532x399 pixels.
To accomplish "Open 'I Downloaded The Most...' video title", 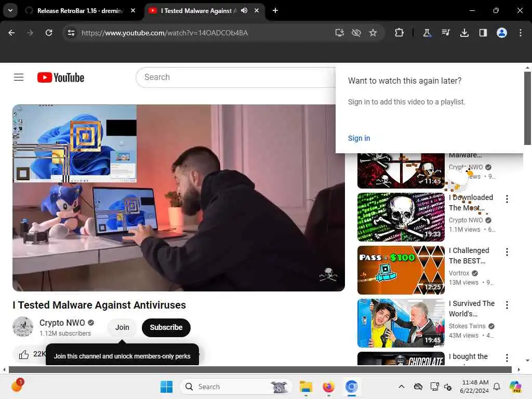I will (471, 203).
